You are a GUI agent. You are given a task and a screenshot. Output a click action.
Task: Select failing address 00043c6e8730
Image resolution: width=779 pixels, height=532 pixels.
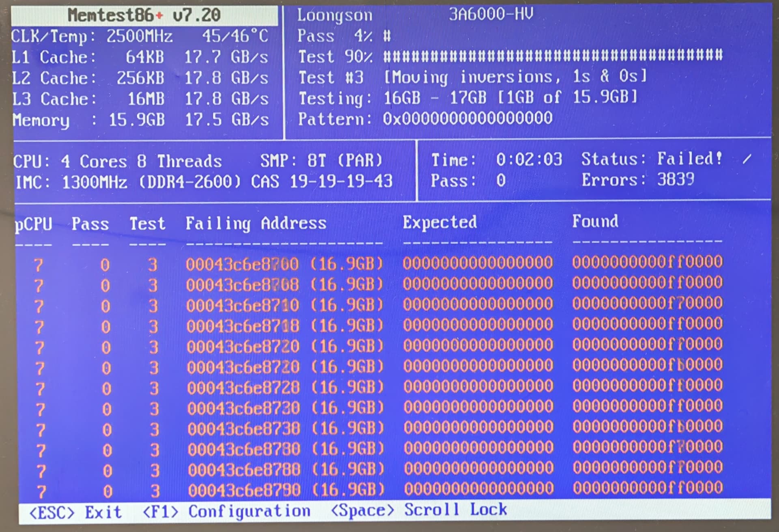243,409
